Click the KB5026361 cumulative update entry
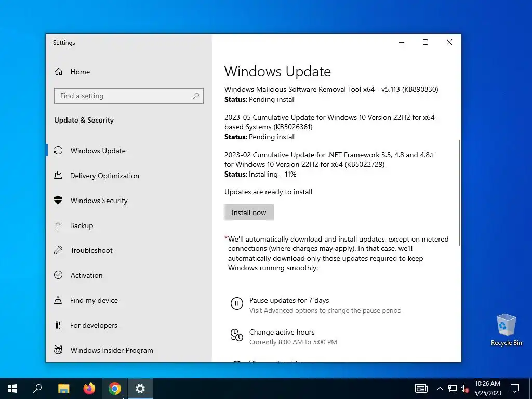532x399 pixels. coord(331,122)
